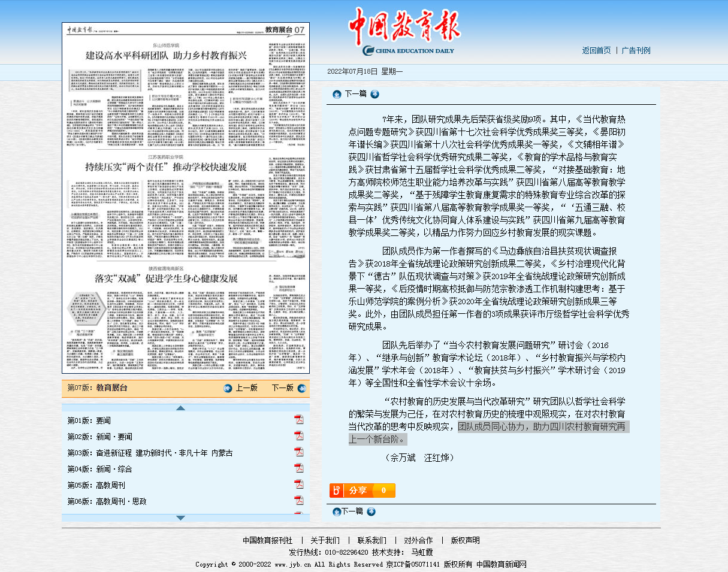
Task: Click the orange 分享 share button
Action: coord(362,491)
